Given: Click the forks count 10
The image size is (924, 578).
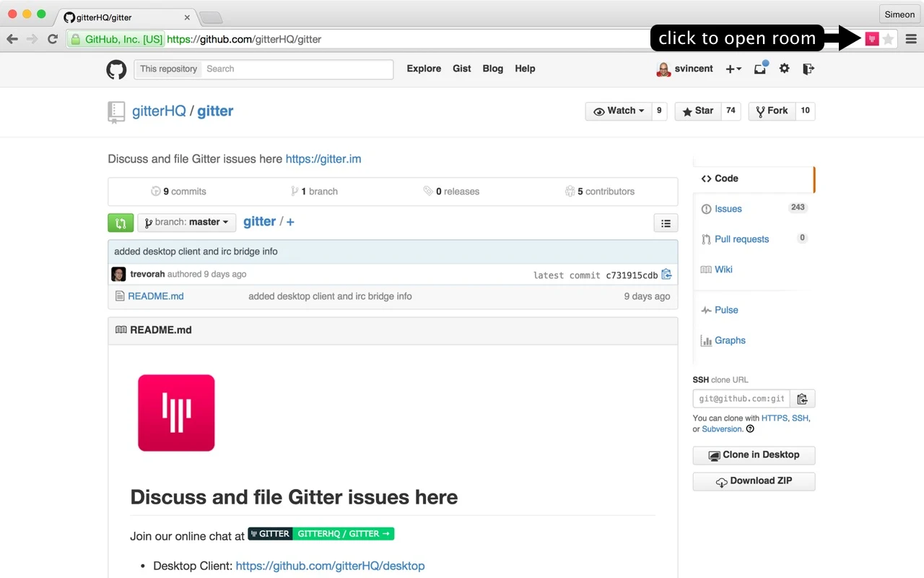Looking at the screenshot, I should tap(805, 111).
